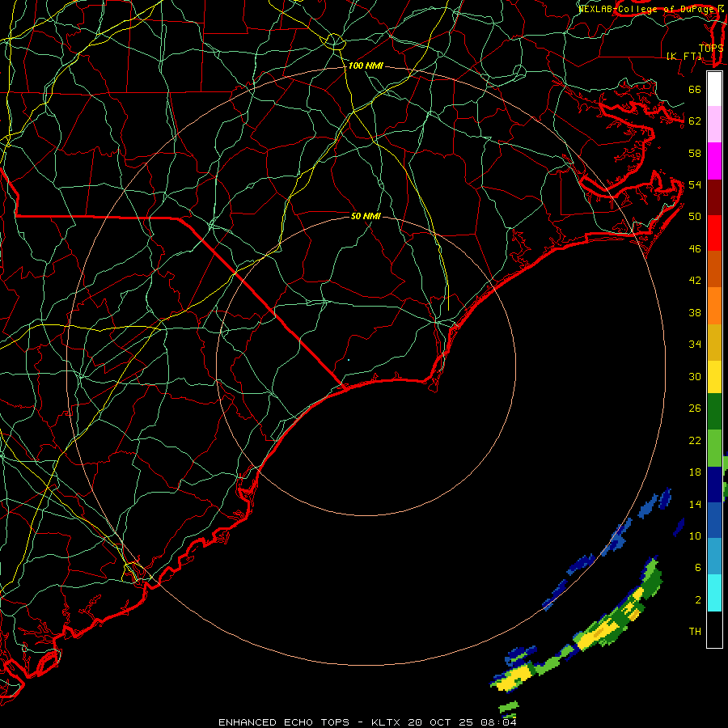The image size is (728, 728).
Task: Click the light blue legend color band
Action: (x=714, y=557)
